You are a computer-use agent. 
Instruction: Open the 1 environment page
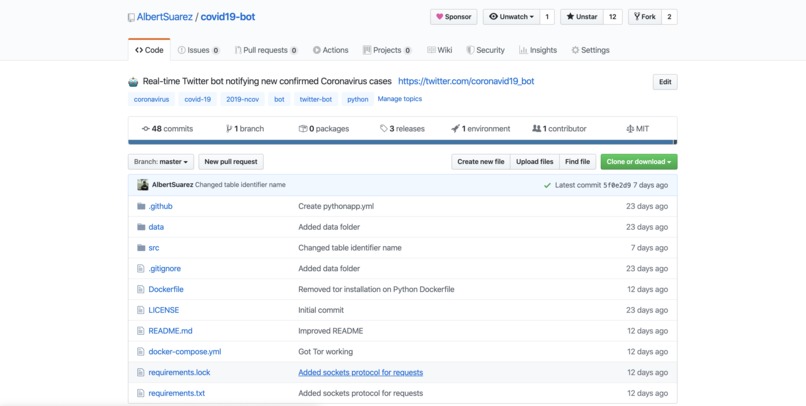[481, 128]
